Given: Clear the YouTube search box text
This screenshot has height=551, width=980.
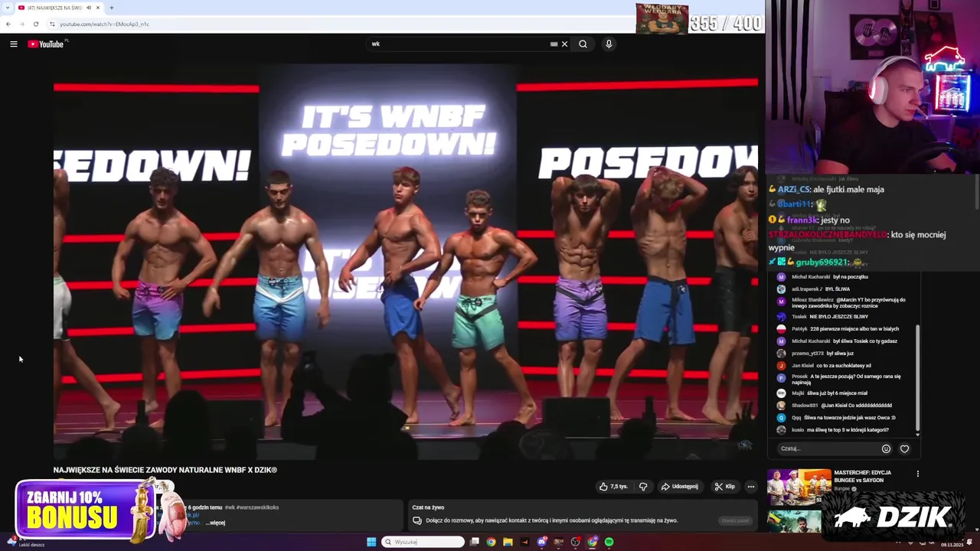Looking at the screenshot, I should click(x=564, y=44).
